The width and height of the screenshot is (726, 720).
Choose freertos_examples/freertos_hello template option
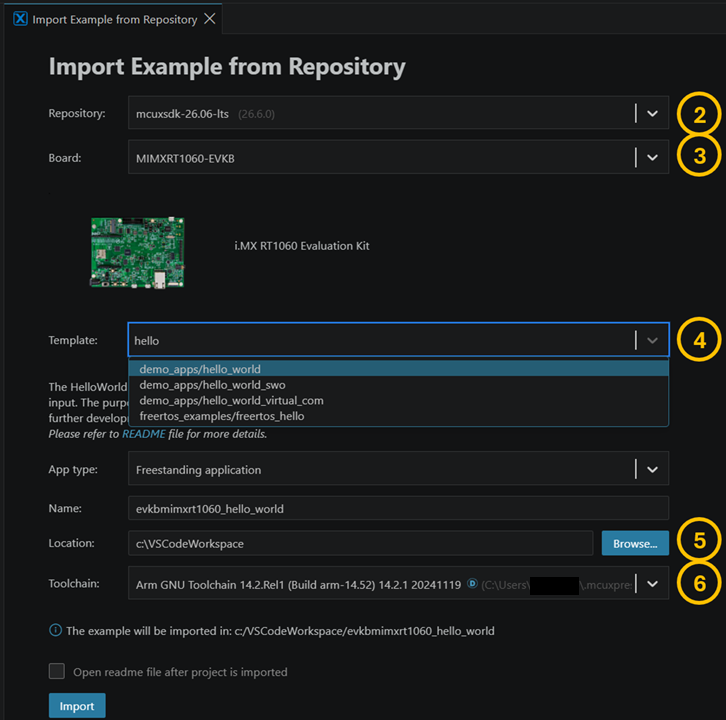398,416
